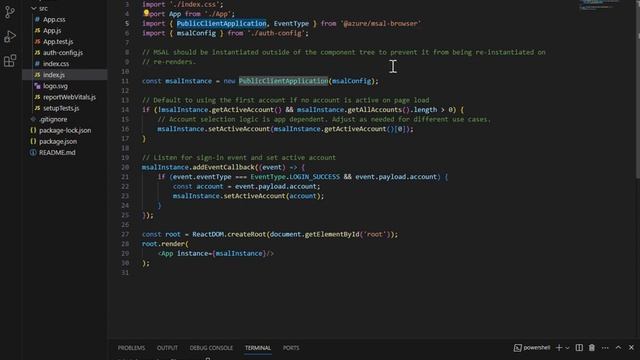Close the terminal panel

pyautogui.click(x=631, y=347)
